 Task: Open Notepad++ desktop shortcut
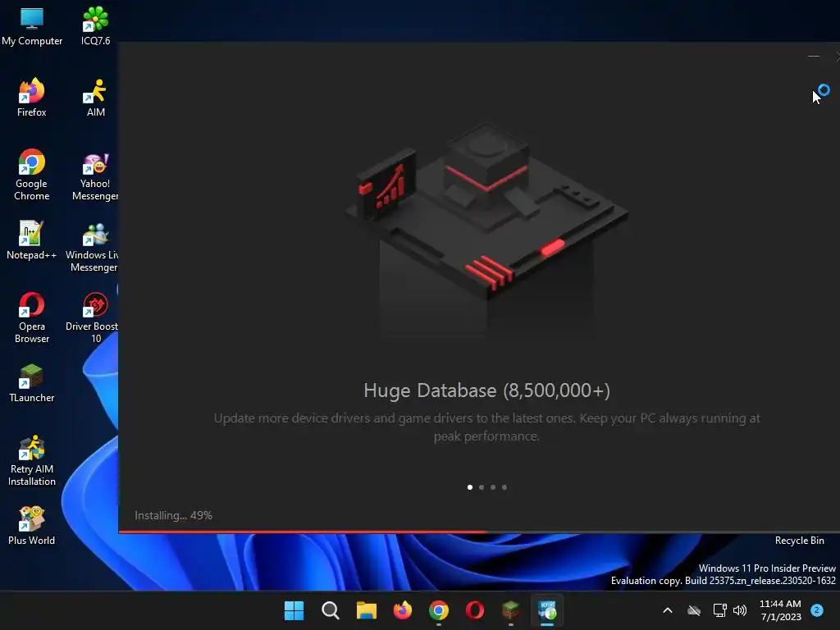point(32,240)
